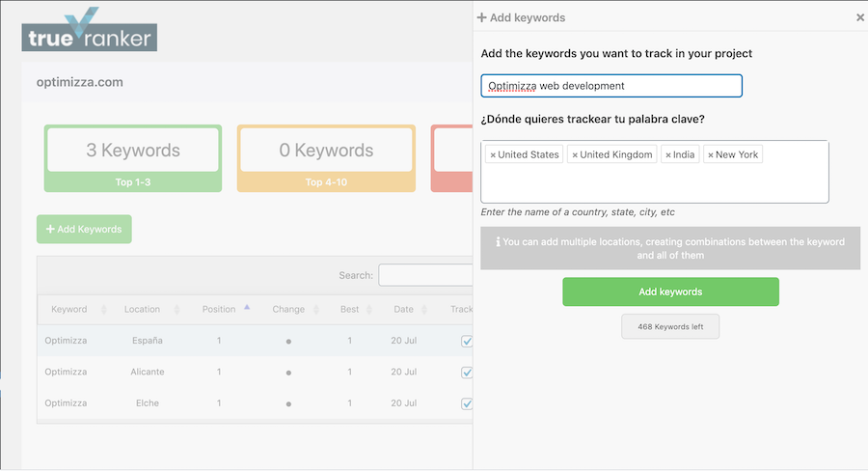Click the optimizza.com project title
This screenshot has height=471, width=868.
pos(80,83)
